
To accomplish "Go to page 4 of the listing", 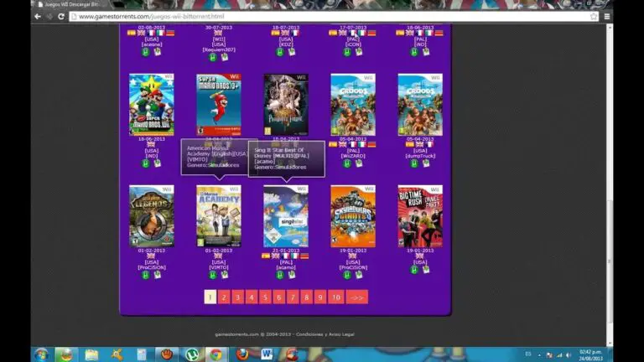I will 252,297.
